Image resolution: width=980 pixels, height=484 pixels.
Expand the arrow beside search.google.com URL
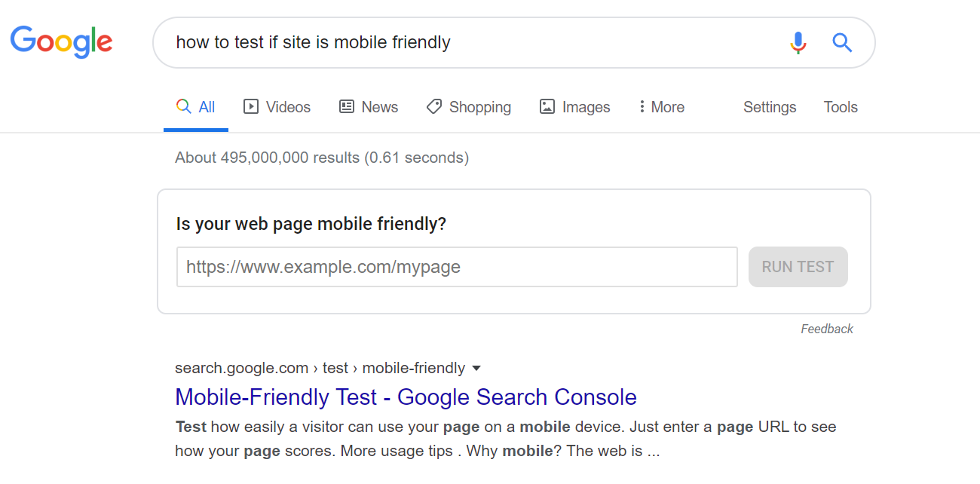476,369
